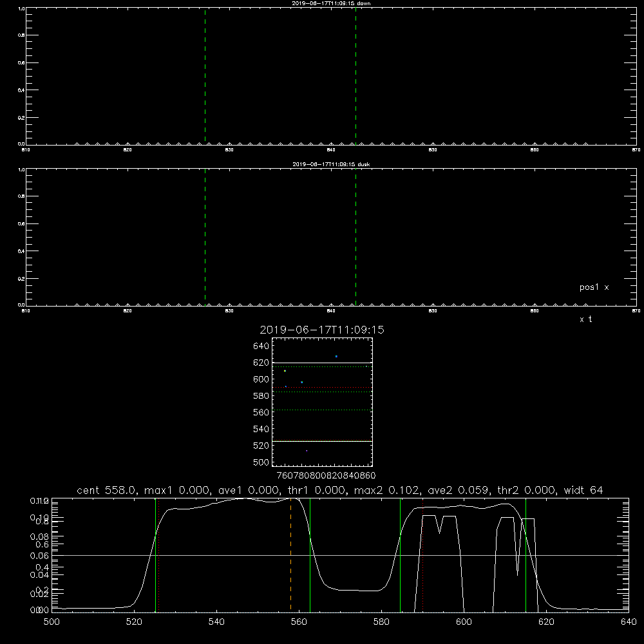The image size is (644, 644).
Task: Click the '2019-06-17T11:09:15 dusk' plot title
Action: 331,164
